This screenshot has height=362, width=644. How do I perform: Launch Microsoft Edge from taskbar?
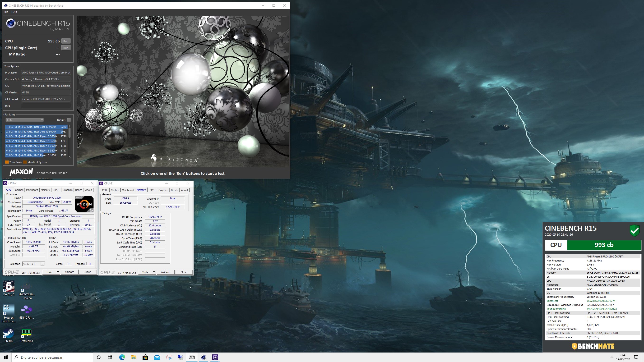tap(122, 357)
